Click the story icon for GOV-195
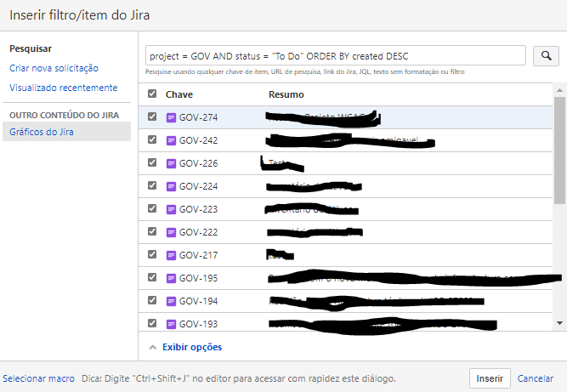 pyautogui.click(x=171, y=278)
